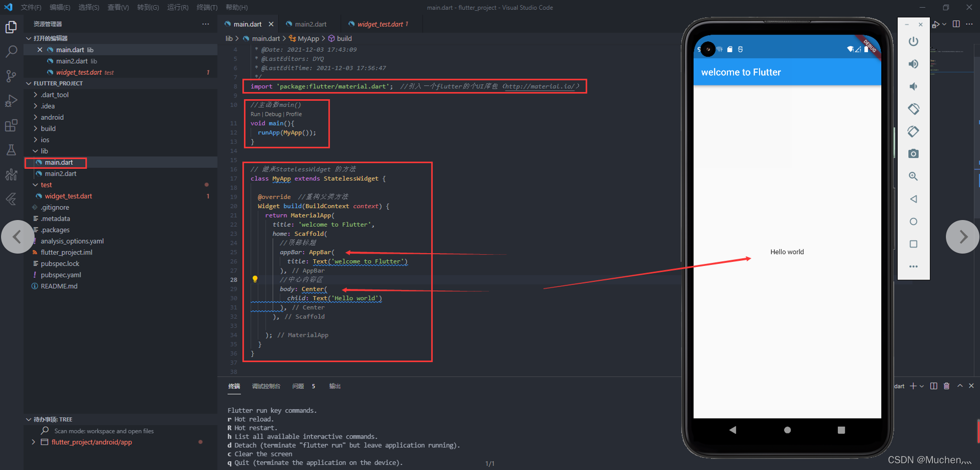Switch to the 调试控制台 panel tab
The height and width of the screenshot is (470, 980).
[266, 386]
